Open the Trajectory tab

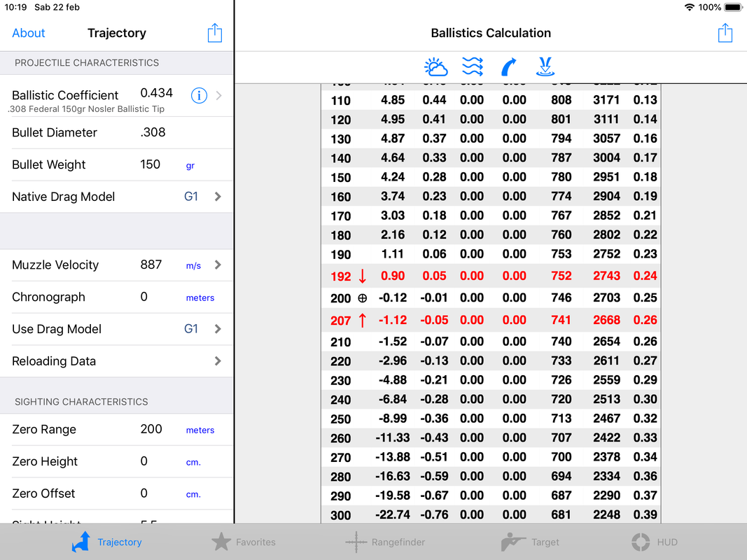tap(106, 542)
